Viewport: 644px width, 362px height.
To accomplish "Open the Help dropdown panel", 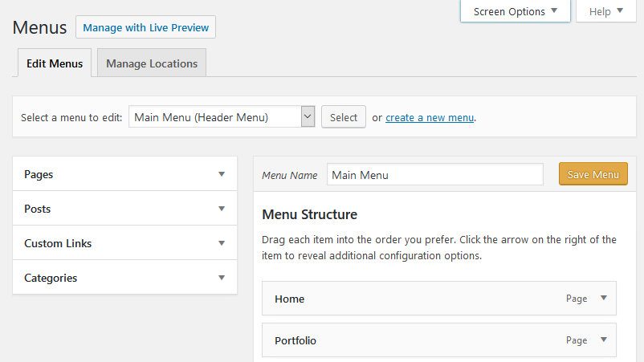I will (605, 11).
